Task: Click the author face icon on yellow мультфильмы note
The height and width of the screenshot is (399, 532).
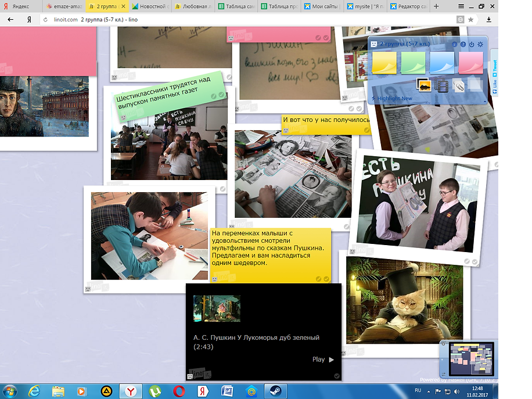Action: click(x=214, y=279)
